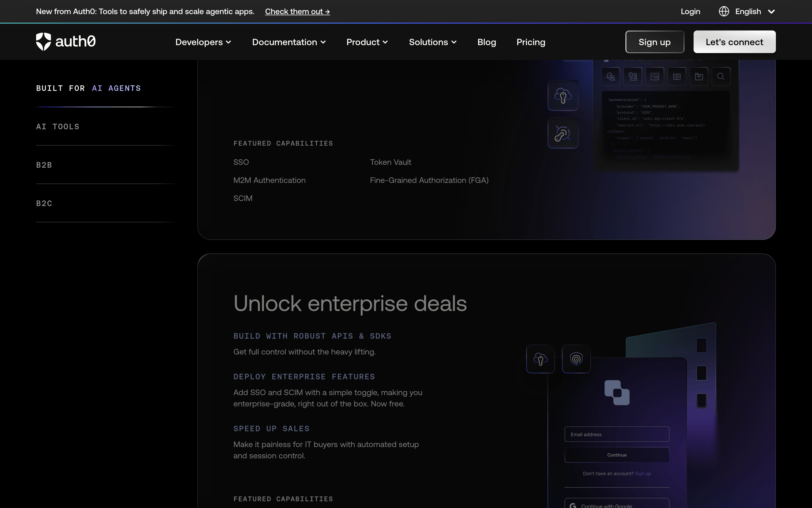This screenshot has height=508, width=812.
Task: Click Fine-Grained Authorization (FGA)
Action: (x=429, y=180)
